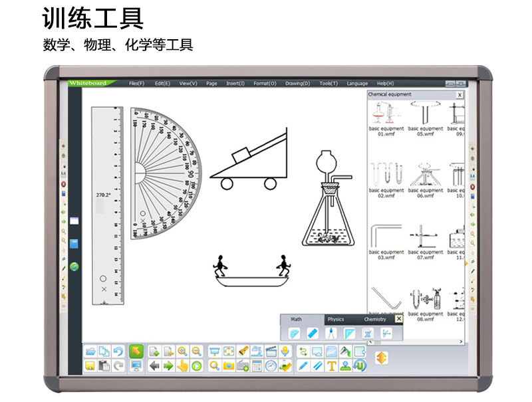Close the Chemical equipment panel
Image resolution: width=532 pixels, height=402 pixels.
459,95
